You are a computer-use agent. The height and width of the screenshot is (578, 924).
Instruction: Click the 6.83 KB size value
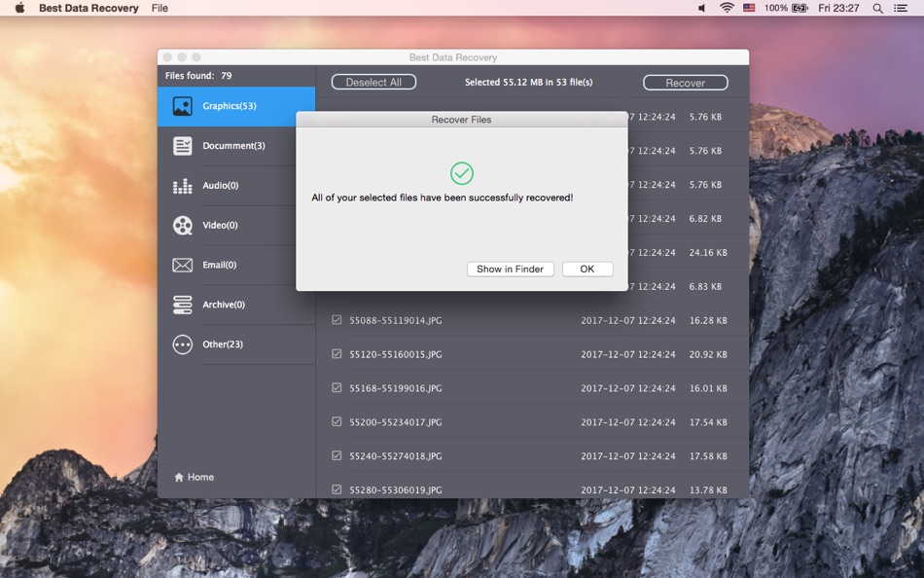[x=705, y=287]
